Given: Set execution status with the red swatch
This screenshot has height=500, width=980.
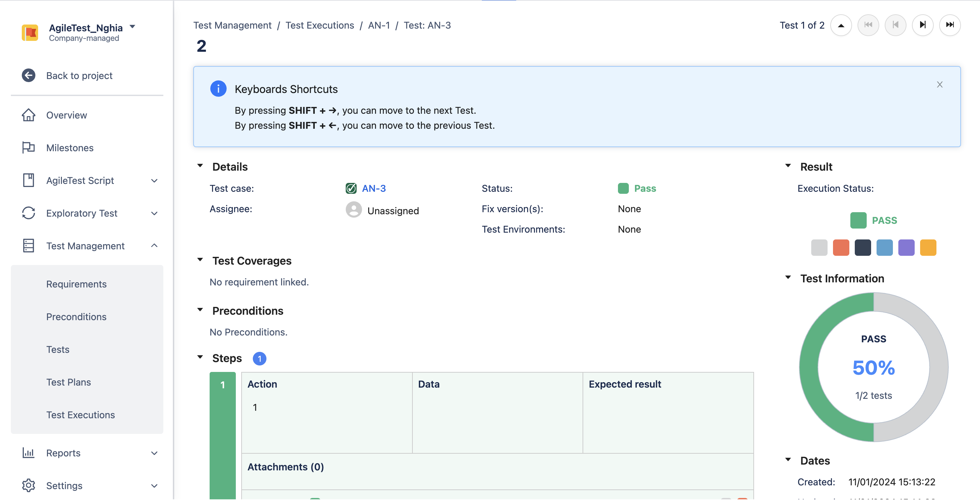Looking at the screenshot, I should (841, 248).
